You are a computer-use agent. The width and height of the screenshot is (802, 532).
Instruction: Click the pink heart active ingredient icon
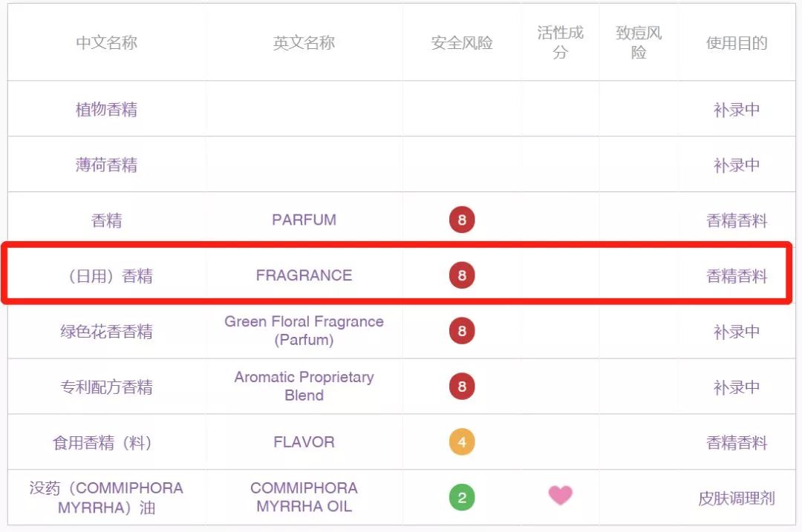pos(560,495)
